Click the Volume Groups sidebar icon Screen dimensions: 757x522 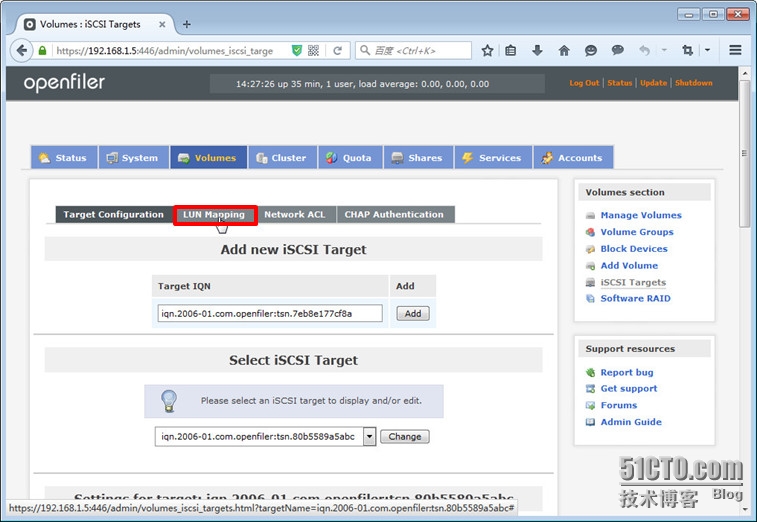coord(590,232)
